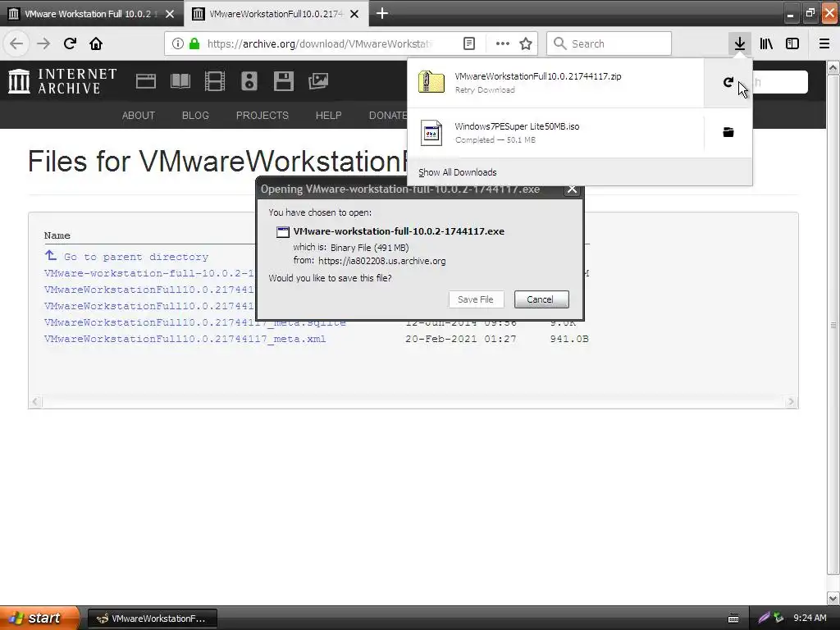Click Show All Downloads
The width and height of the screenshot is (840, 630).
click(458, 172)
